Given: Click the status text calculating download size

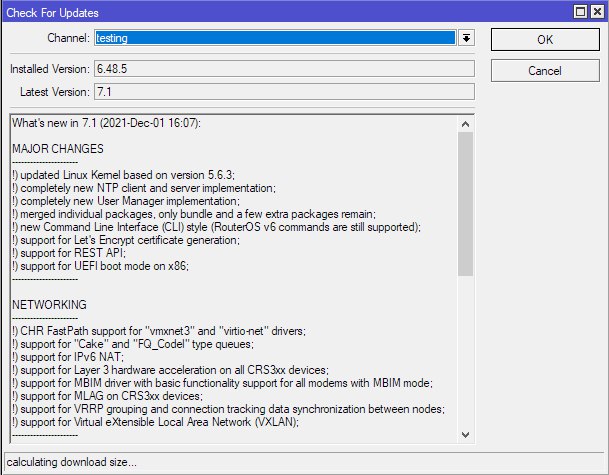Looking at the screenshot, I should tap(71, 462).
